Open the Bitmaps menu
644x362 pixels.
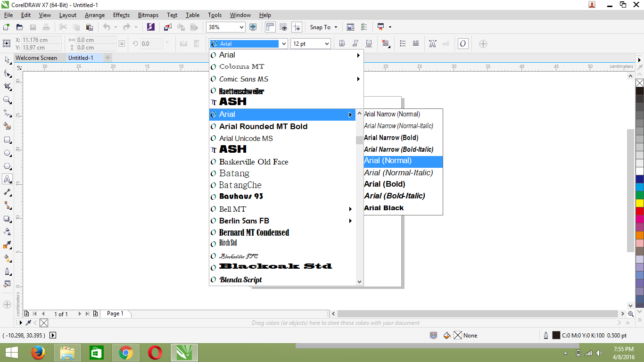coord(149,15)
